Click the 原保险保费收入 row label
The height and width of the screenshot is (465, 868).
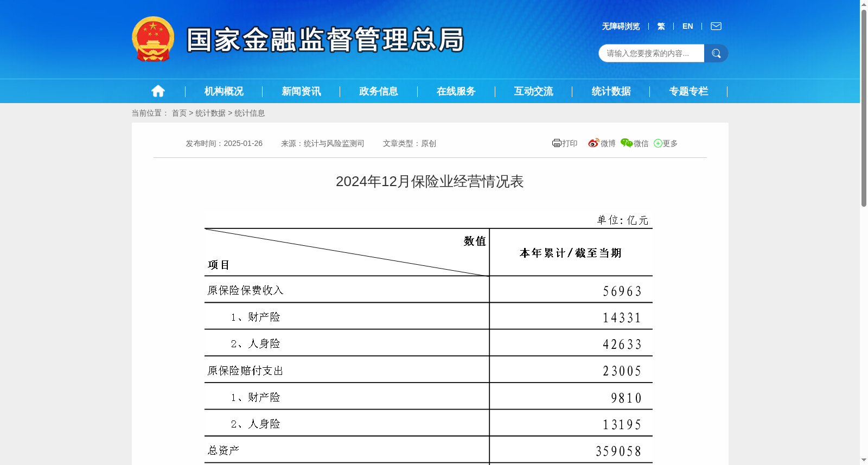246,290
